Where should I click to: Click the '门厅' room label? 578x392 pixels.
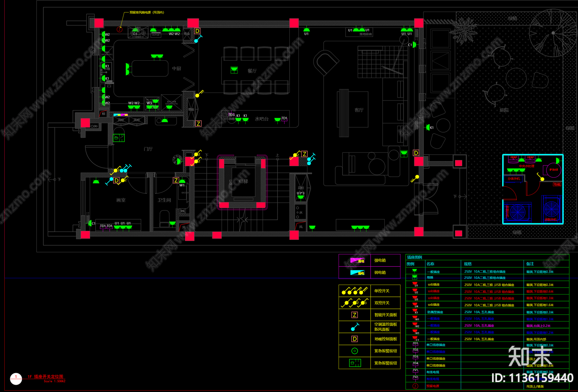pyautogui.click(x=148, y=149)
